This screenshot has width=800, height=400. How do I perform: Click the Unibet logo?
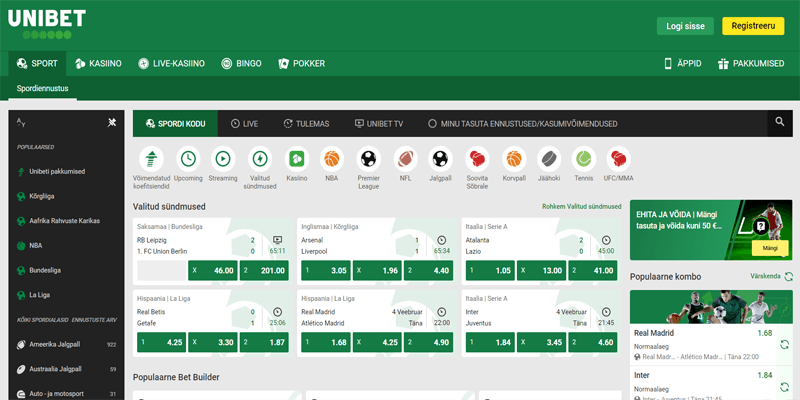coord(46,23)
